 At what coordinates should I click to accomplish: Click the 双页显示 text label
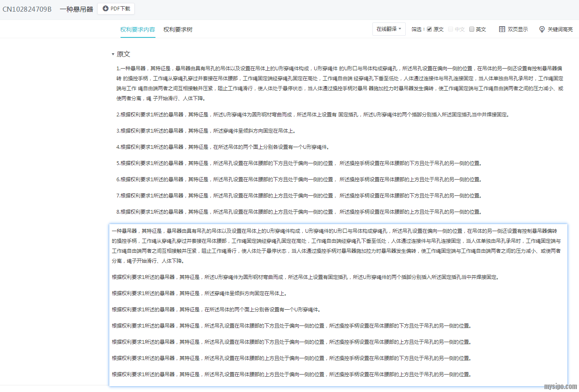click(x=517, y=29)
